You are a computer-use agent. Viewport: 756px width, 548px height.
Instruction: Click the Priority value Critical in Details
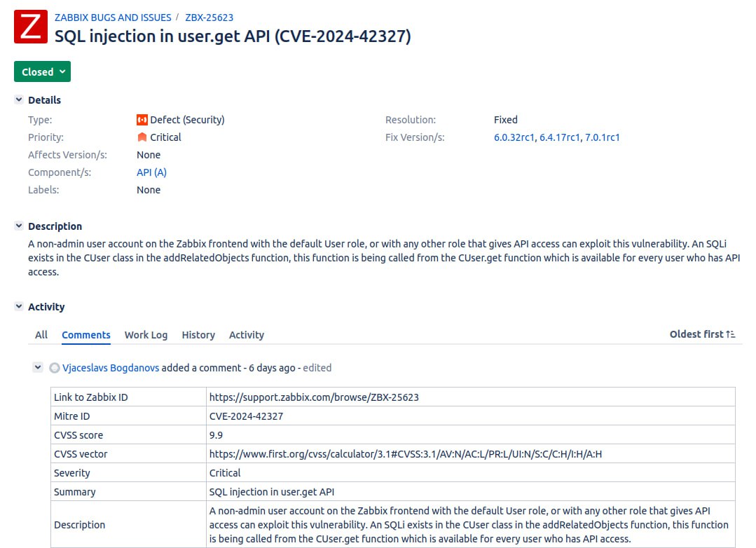(x=165, y=137)
